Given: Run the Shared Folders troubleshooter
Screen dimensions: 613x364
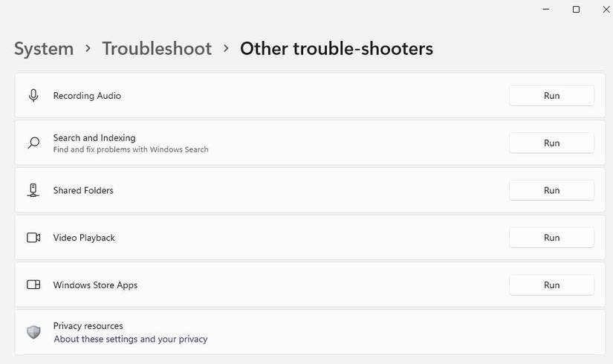Looking at the screenshot, I should tap(551, 190).
